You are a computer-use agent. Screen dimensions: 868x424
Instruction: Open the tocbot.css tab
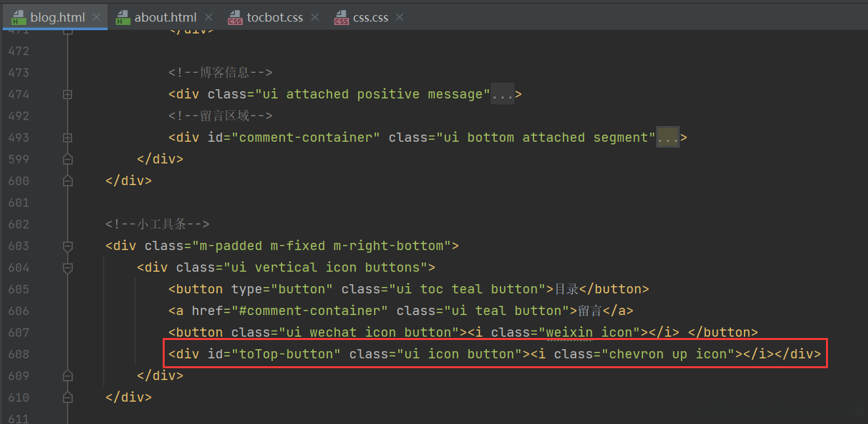pos(275,18)
